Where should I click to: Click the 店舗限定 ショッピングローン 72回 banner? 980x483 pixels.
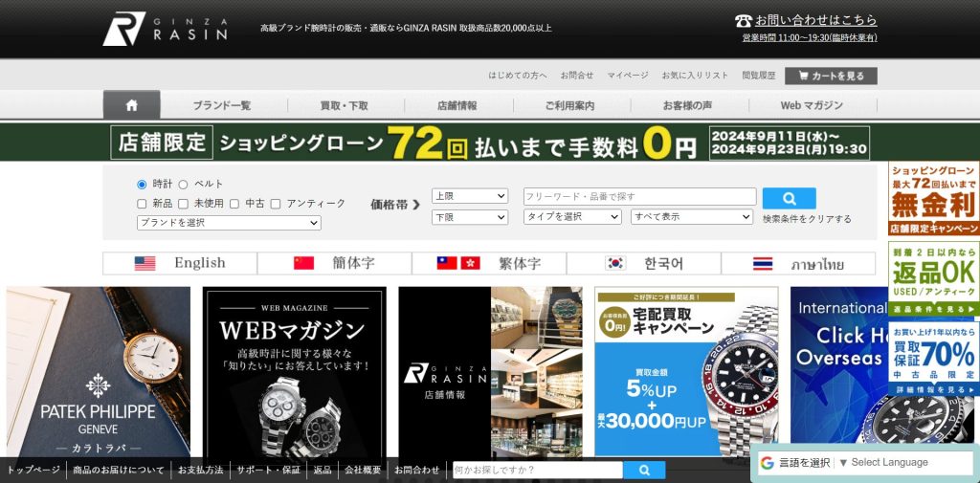click(x=489, y=143)
